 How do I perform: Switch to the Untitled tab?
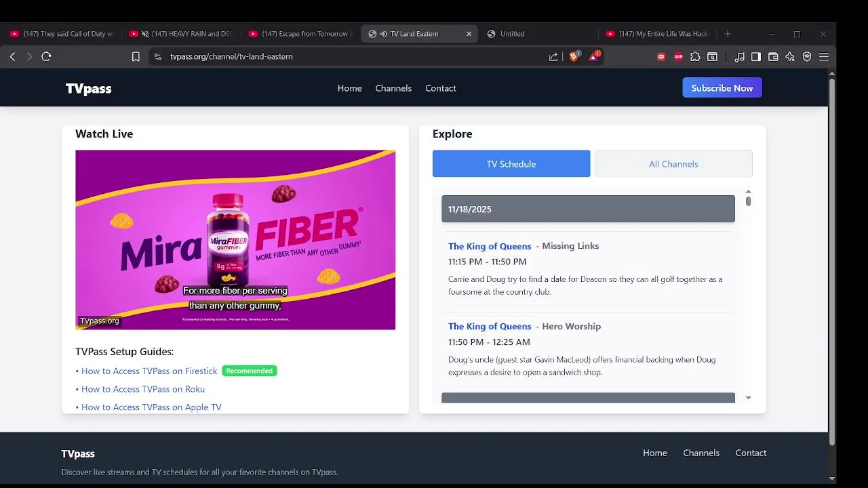coord(539,34)
